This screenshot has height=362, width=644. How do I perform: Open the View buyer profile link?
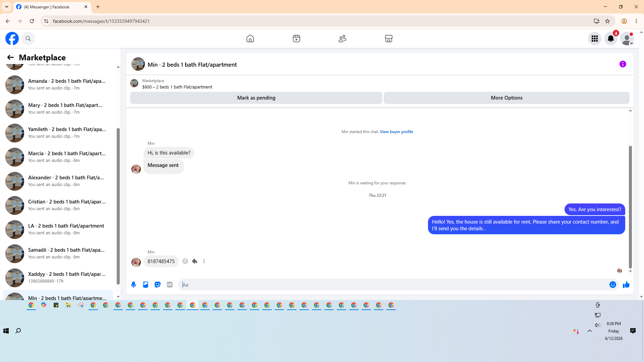click(396, 132)
